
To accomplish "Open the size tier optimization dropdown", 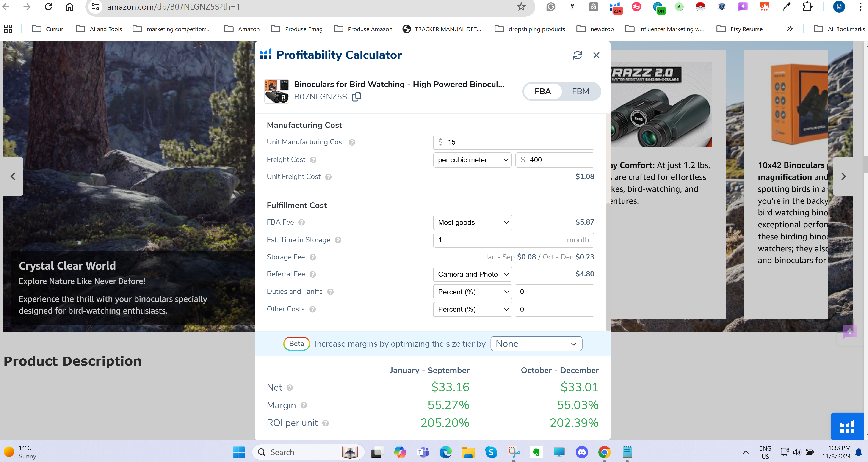I will point(536,344).
